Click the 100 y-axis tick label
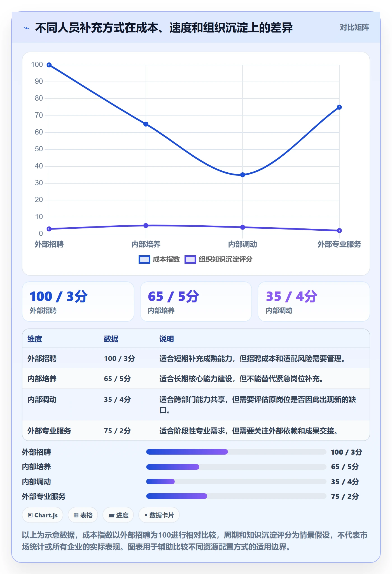 (x=37, y=65)
